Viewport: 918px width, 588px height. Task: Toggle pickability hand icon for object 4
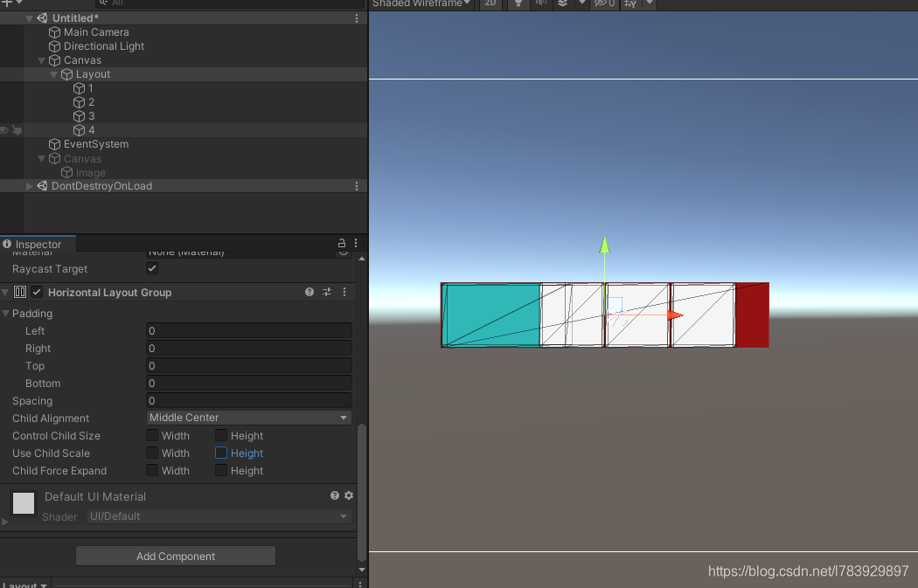click(17, 130)
